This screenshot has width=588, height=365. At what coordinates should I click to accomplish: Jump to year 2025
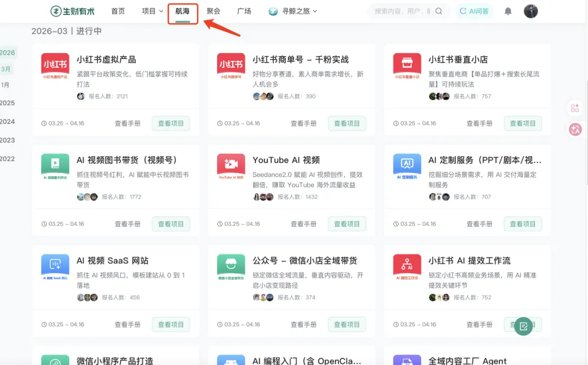[x=8, y=103]
